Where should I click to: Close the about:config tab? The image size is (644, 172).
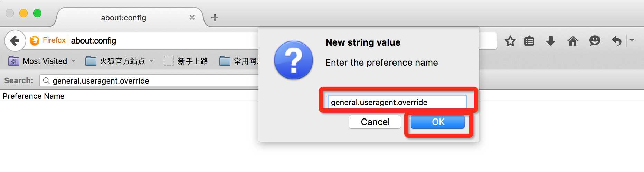192,17
